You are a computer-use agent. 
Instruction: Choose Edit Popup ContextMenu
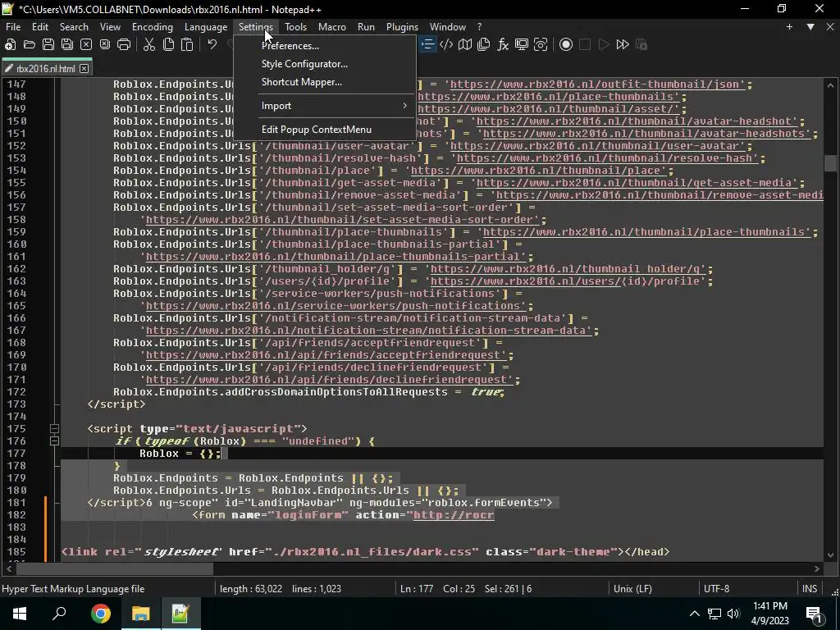(325, 129)
